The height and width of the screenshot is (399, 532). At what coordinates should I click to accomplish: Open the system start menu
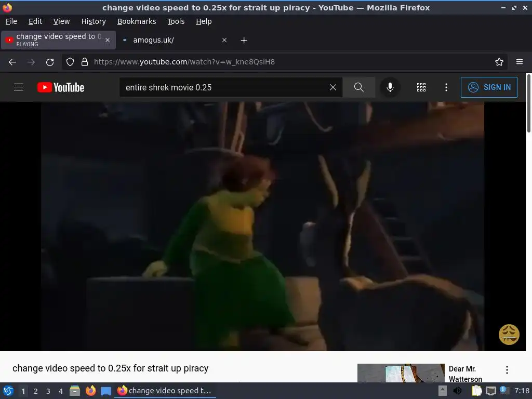pyautogui.click(x=8, y=391)
